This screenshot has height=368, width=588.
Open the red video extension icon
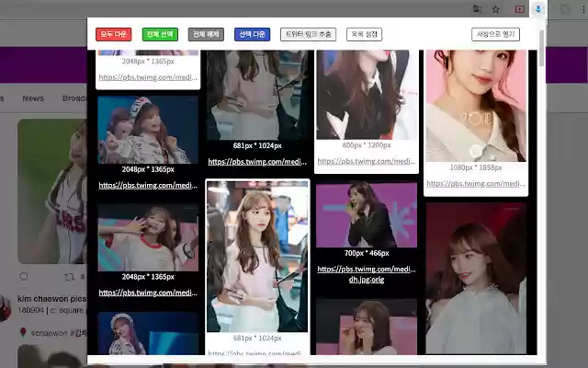(x=519, y=9)
